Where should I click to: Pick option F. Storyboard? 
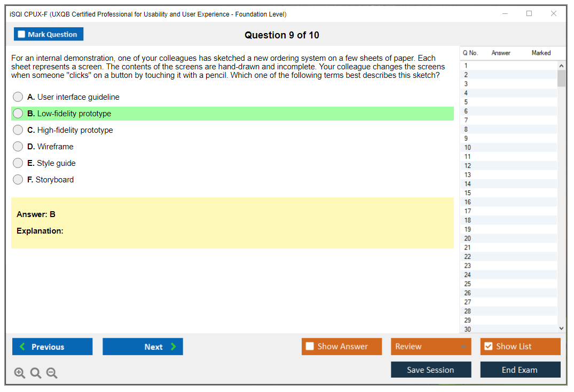18,180
